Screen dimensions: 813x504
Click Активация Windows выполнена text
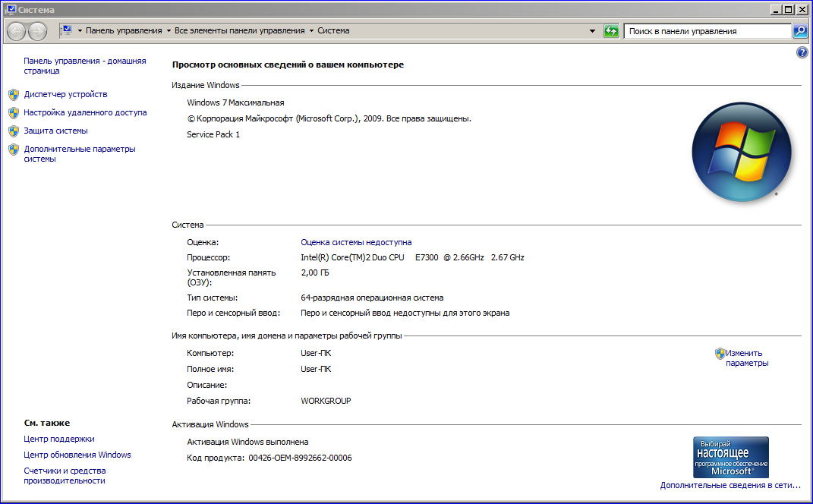(247, 442)
